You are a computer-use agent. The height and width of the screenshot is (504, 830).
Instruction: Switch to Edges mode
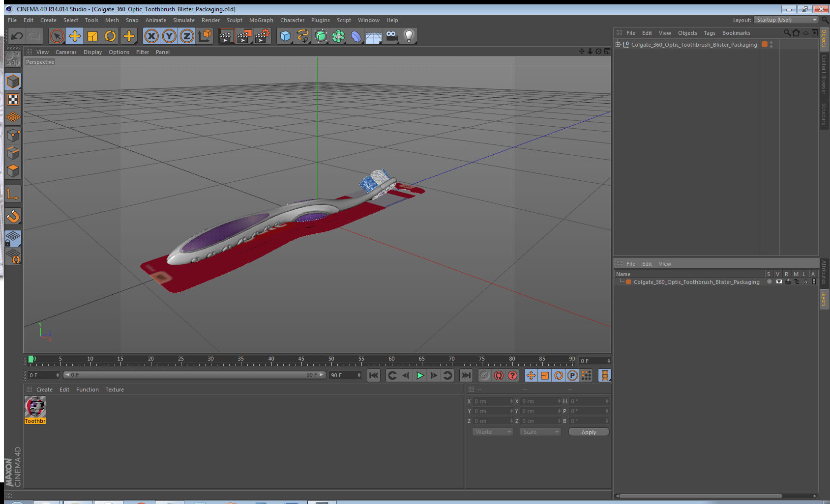click(x=13, y=153)
